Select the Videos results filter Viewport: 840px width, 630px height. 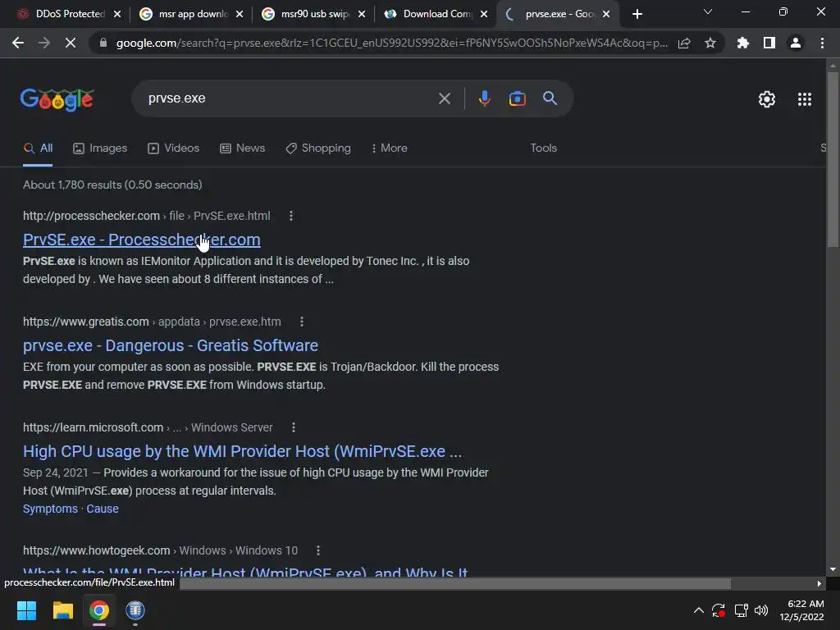[x=174, y=148]
